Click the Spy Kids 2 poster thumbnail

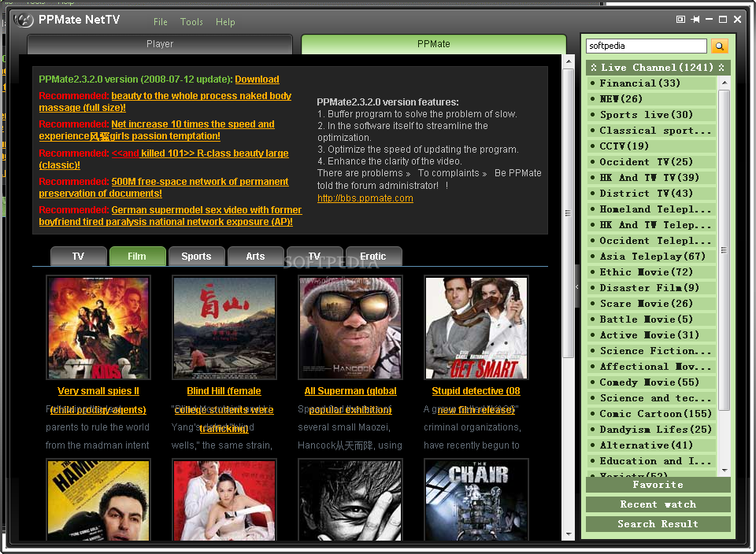(98, 327)
